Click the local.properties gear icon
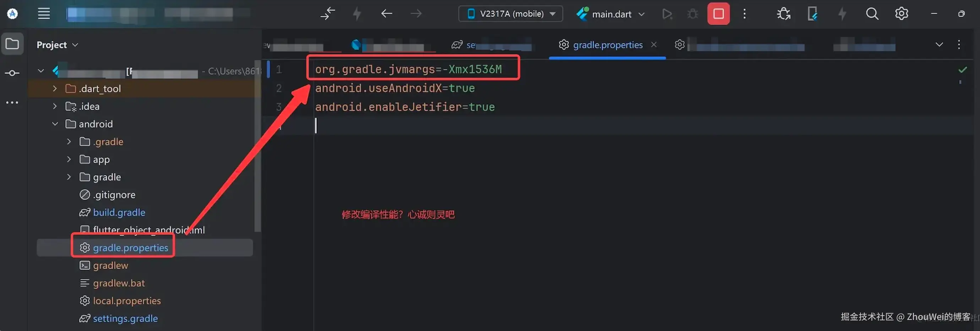 click(85, 301)
